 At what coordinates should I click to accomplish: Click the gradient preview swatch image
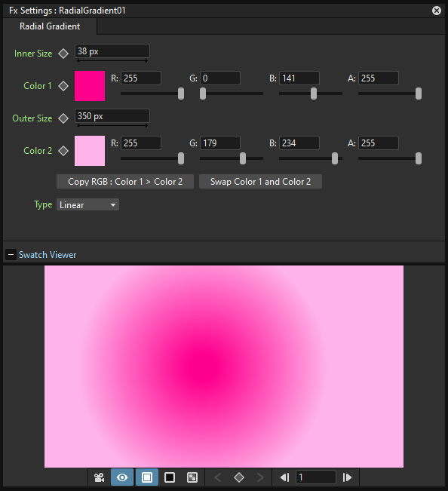(x=224, y=367)
